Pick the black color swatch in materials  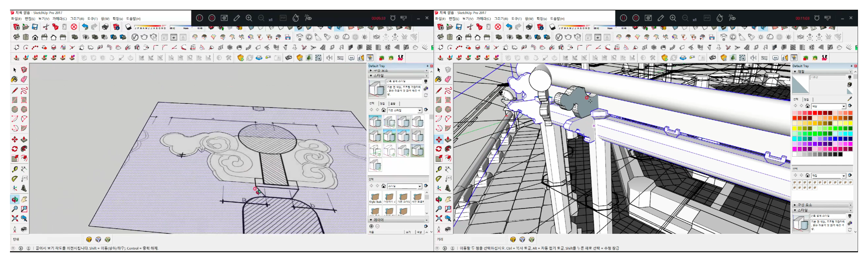[840, 154]
